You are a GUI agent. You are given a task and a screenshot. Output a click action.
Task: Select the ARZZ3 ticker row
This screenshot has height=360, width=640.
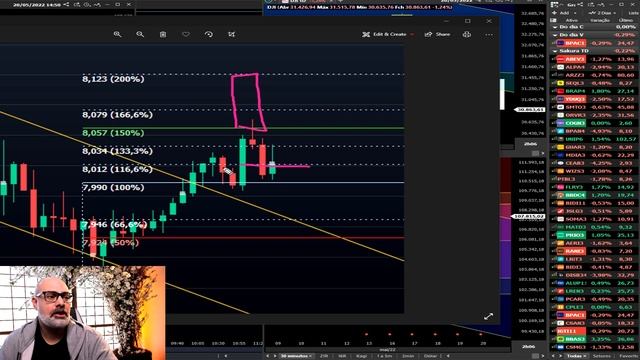[x=595, y=75]
